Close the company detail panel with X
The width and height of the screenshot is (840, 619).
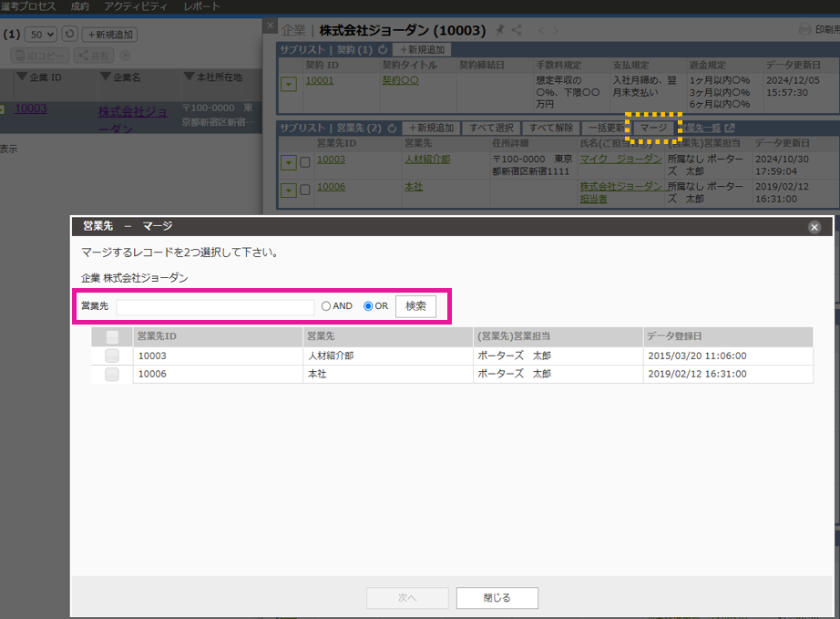pos(270,26)
